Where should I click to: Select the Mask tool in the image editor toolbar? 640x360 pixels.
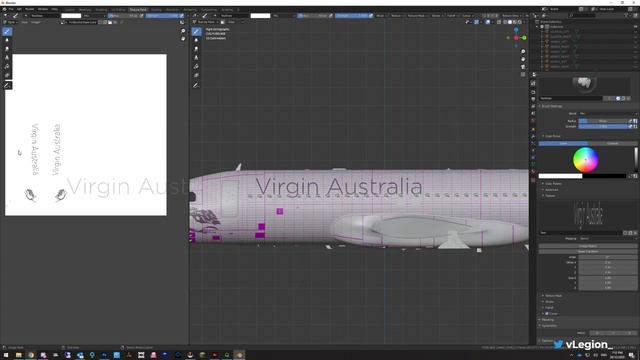tap(7, 76)
